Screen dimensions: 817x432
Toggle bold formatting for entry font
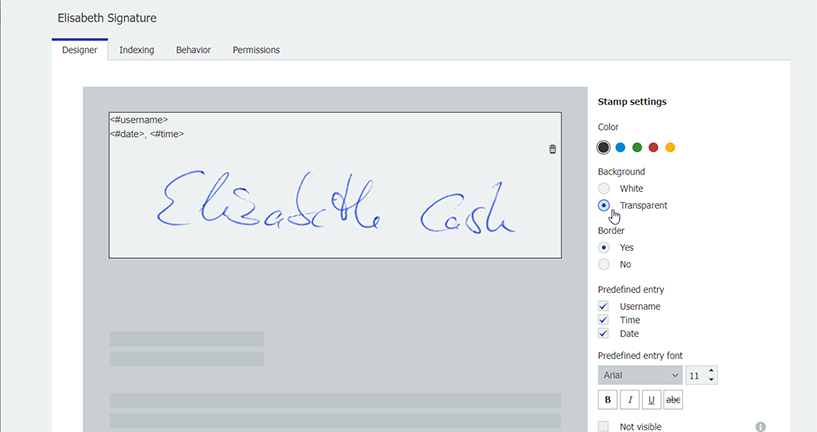pyautogui.click(x=607, y=400)
